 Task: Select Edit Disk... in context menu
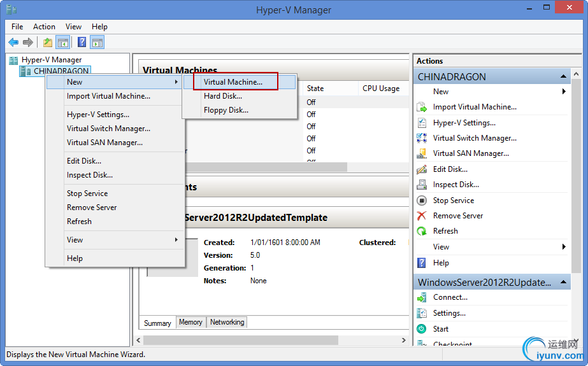(115, 161)
